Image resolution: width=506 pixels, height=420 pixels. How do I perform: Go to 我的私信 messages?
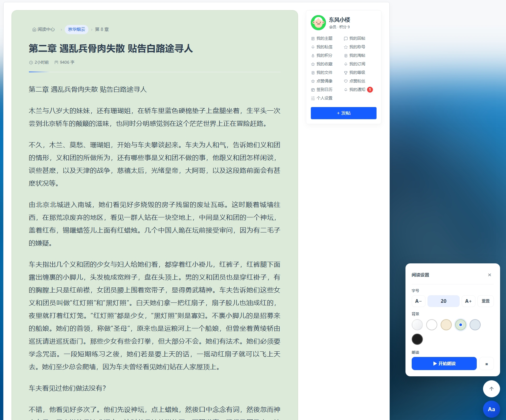[x=322, y=47]
